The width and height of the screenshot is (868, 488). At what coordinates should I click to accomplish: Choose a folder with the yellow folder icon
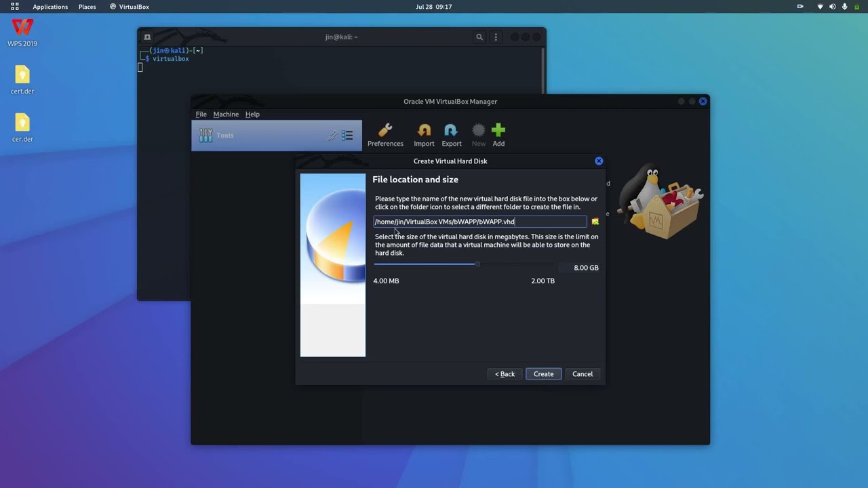click(595, 222)
